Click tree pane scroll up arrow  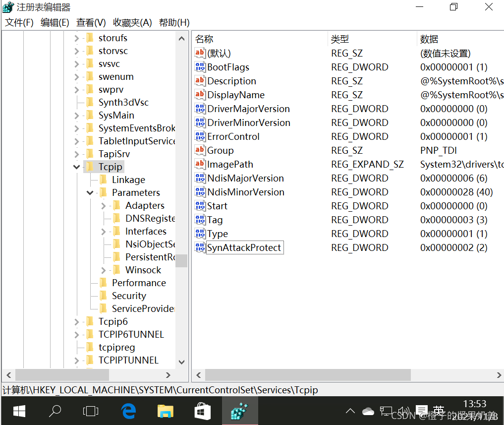(181, 39)
